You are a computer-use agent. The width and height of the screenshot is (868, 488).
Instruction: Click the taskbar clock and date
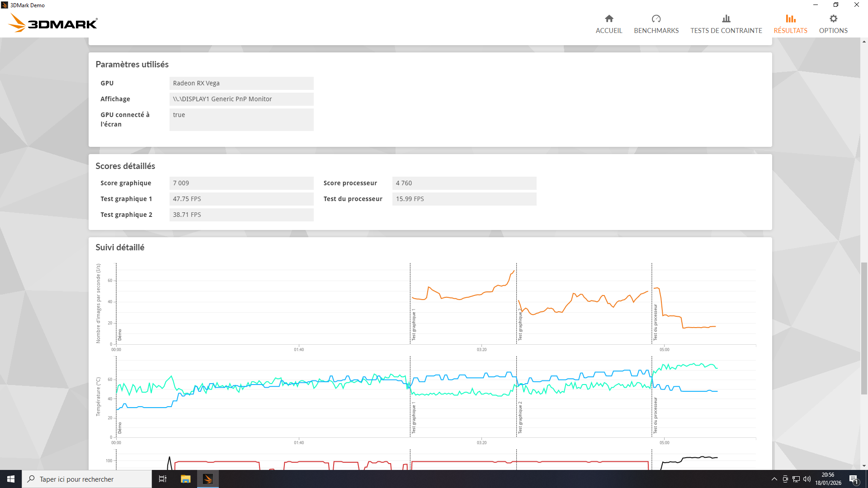point(828,479)
